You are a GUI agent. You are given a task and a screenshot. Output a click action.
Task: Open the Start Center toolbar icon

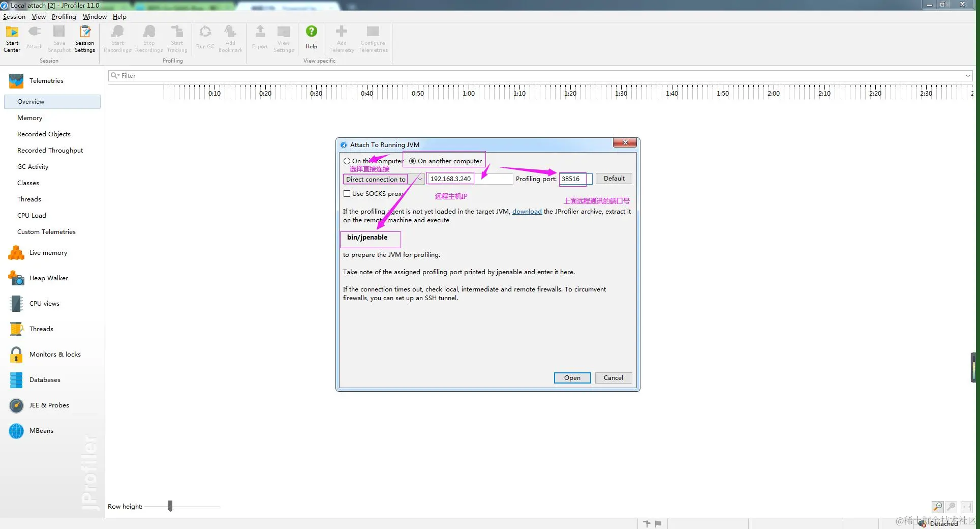click(x=12, y=39)
